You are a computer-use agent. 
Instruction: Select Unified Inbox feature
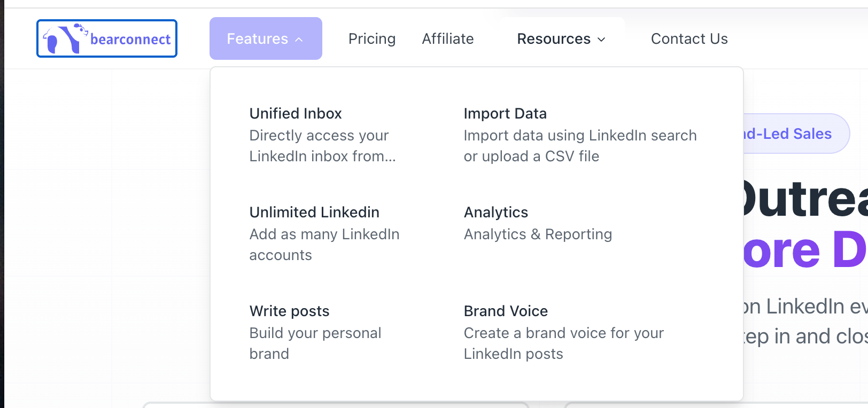click(296, 113)
